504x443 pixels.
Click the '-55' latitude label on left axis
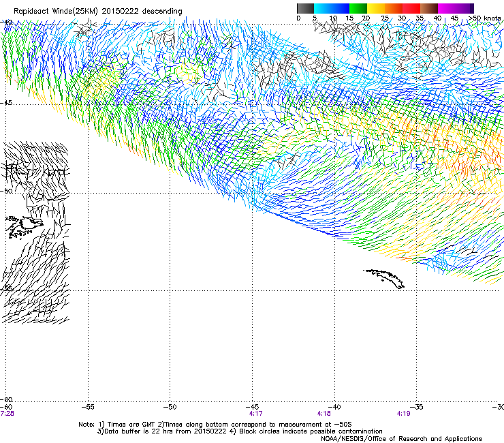(7, 288)
